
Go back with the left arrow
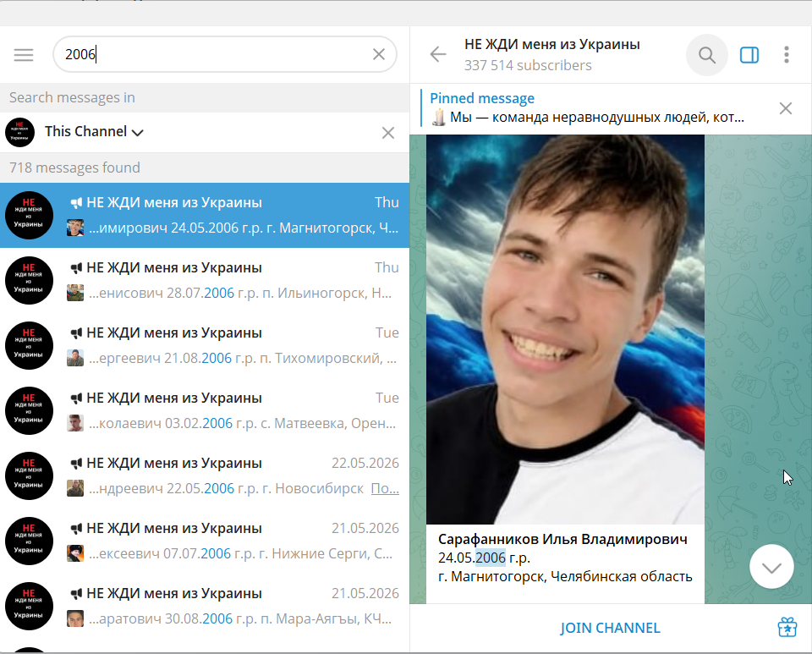tap(437, 54)
